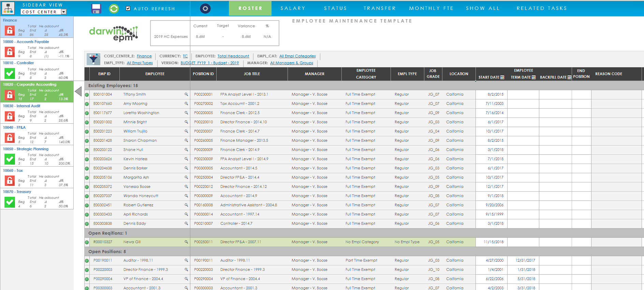Open the Related Tasks tab
644x290 pixels.
coord(542,8)
